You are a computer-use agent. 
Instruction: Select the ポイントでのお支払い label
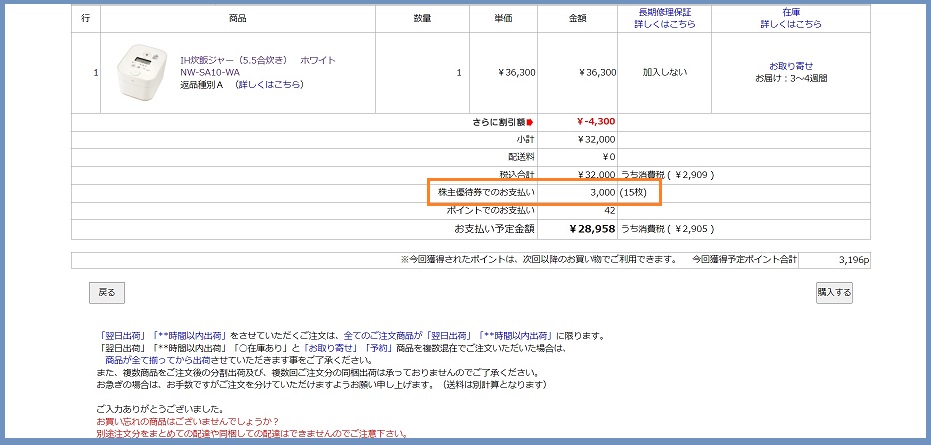pyautogui.click(x=490, y=210)
